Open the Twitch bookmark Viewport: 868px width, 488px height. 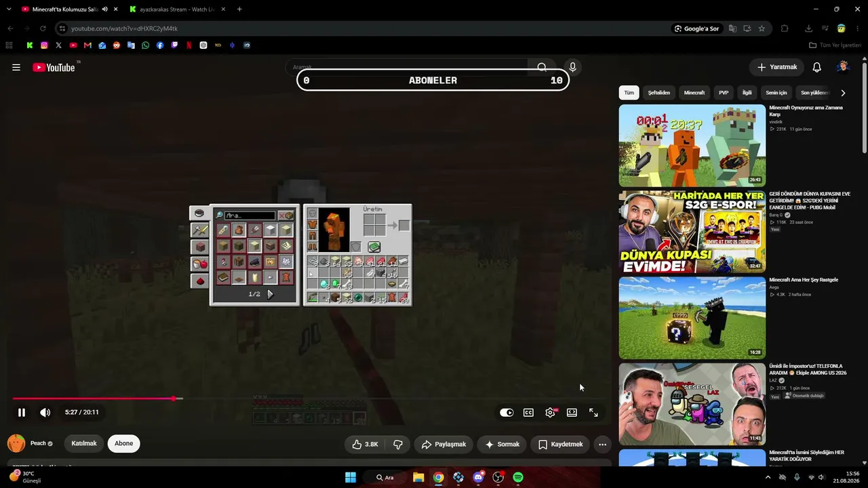[x=174, y=45]
